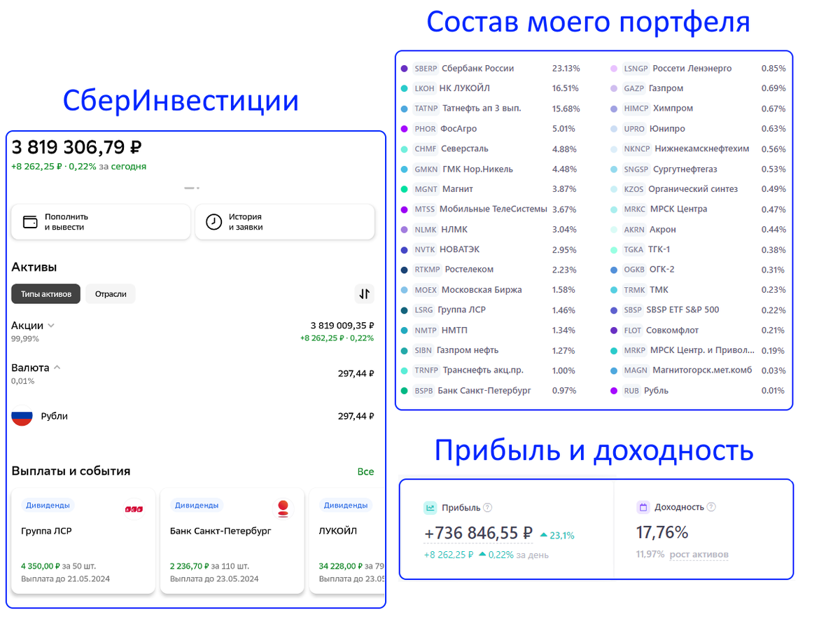Viewport: 840px width, 617px height.
Task: Click the help question mark next to Доходность
Action: (711, 507)
